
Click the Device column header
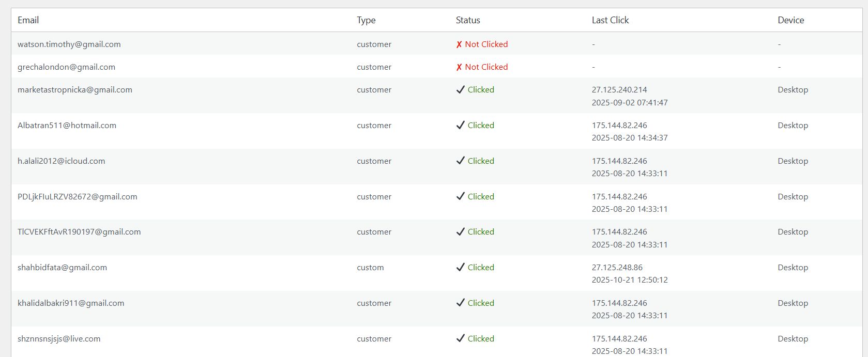(x=790, y=20)
